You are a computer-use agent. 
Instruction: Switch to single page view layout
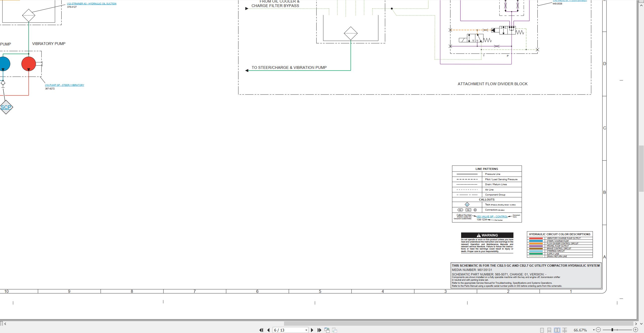(x=542, y=330)
